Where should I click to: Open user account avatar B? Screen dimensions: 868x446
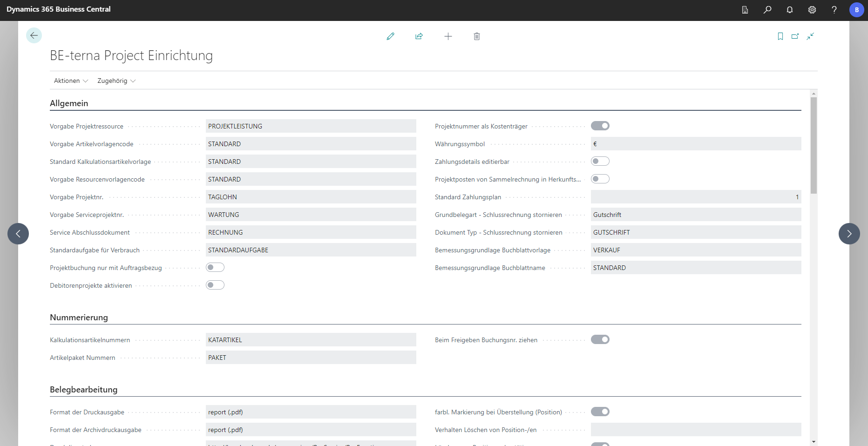tap(857, 10)
